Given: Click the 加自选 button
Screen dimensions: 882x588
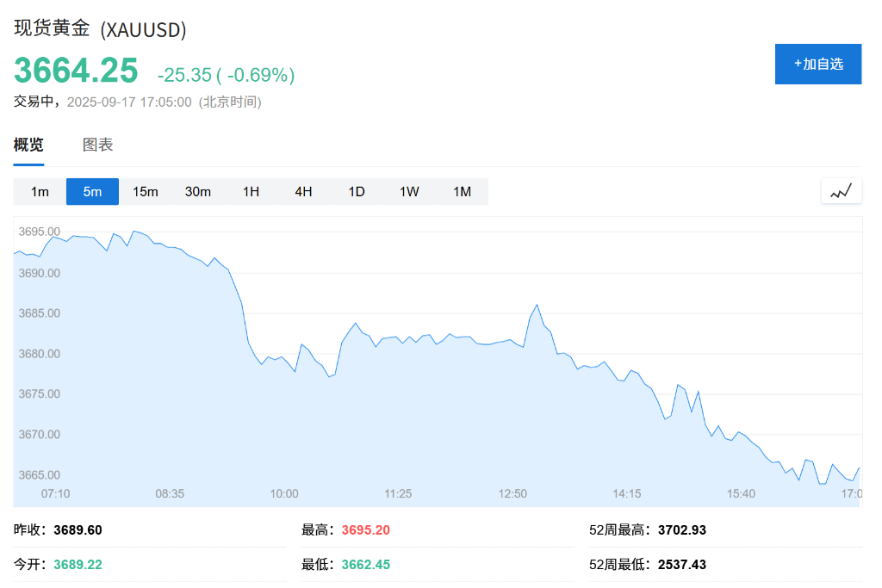Looking at the screenshot, I should 817,64.
